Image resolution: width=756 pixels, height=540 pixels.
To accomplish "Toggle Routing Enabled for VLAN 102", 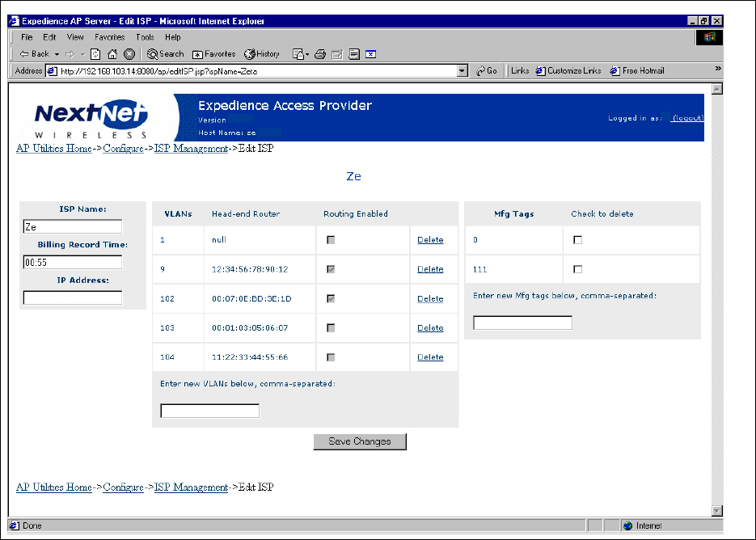I will click(x=331, y=299).
